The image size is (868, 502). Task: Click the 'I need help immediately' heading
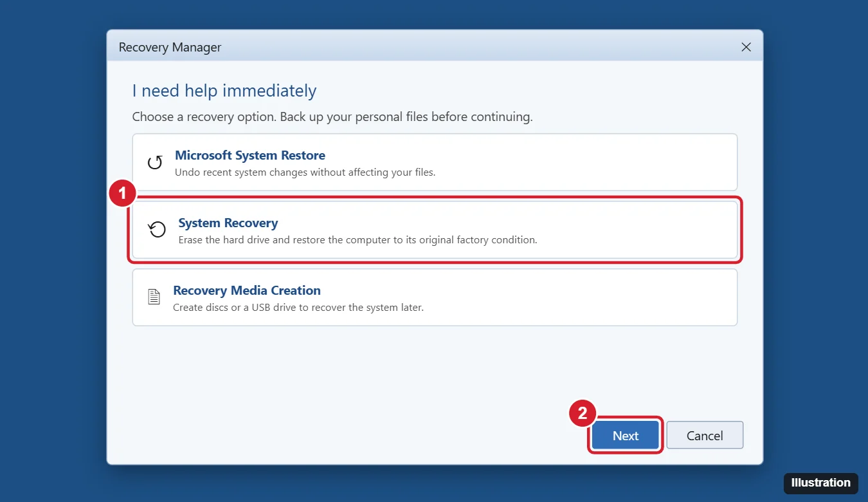point(224,91)
